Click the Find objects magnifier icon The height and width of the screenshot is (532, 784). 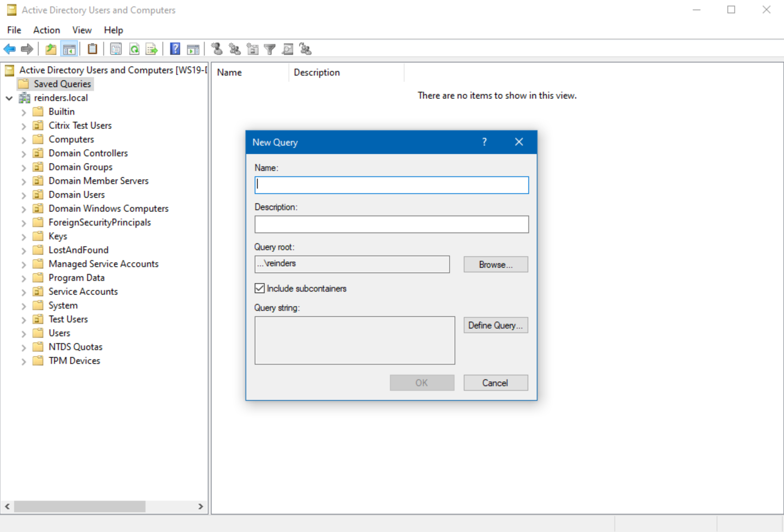pyautogui.click(x=288, y=49)
